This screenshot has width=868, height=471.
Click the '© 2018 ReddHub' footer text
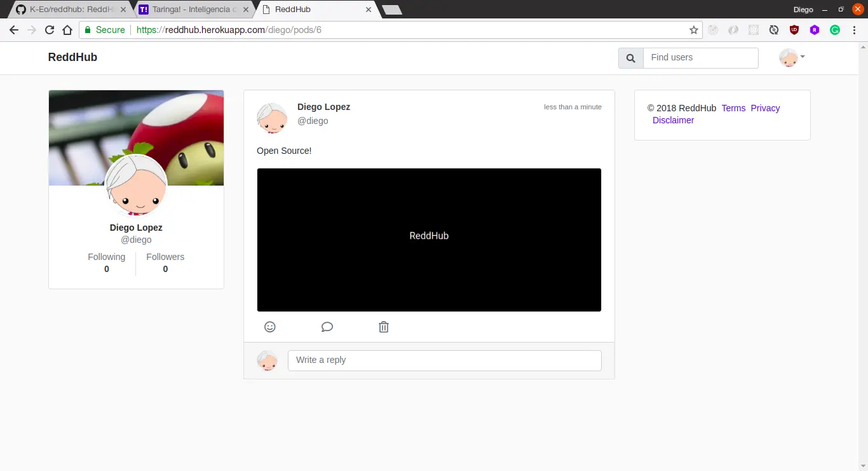[682, 108]
